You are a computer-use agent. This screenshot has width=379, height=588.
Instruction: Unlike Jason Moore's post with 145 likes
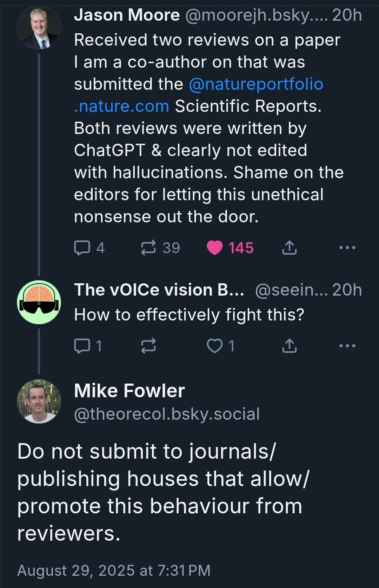click(x=215, y=248)
